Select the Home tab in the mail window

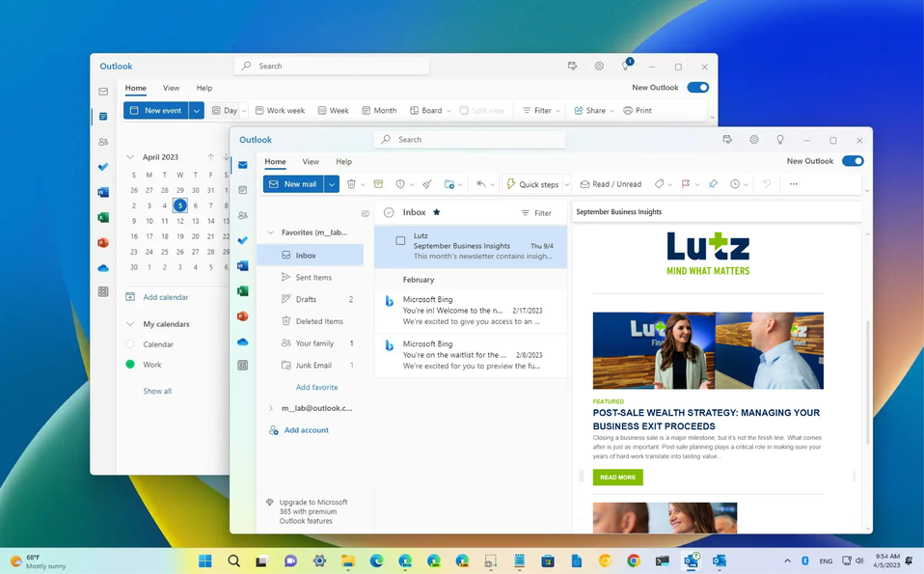tap(275, 161)
